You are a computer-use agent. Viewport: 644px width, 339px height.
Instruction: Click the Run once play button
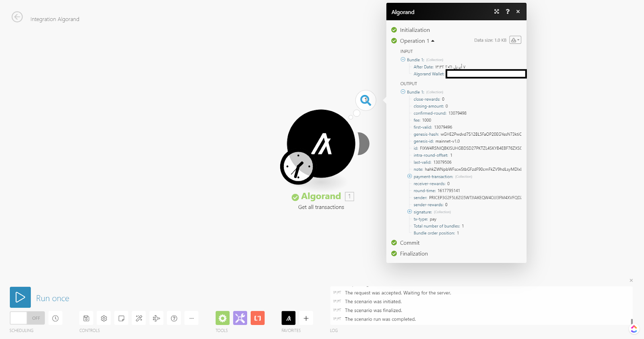(x=20, y=297)
